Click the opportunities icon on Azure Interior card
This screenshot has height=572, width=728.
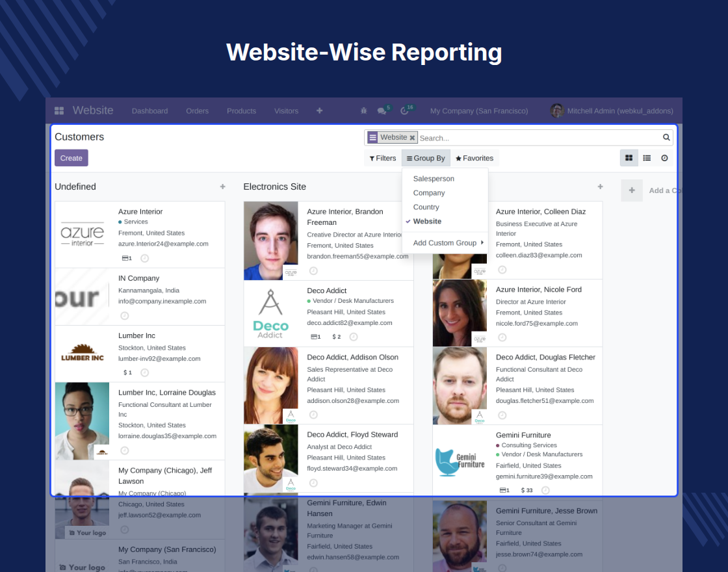(x=127, y=258)
